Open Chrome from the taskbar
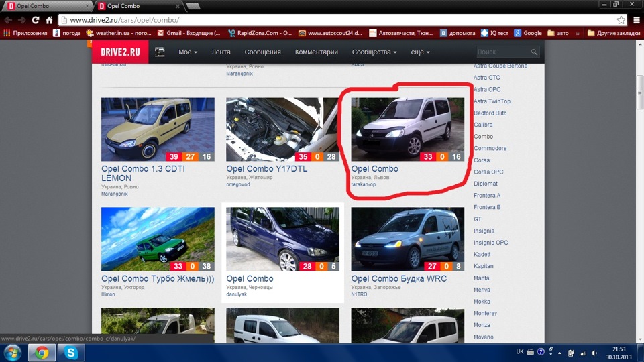 click(42, 353)
